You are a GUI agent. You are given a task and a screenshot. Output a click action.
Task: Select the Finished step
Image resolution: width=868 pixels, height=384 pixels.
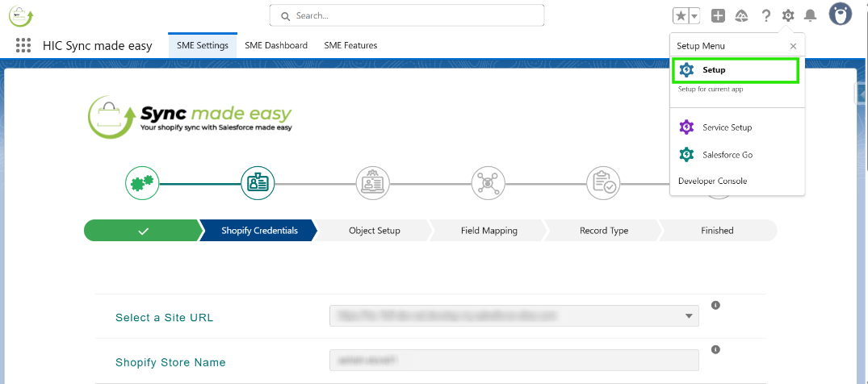click(718, 231)
